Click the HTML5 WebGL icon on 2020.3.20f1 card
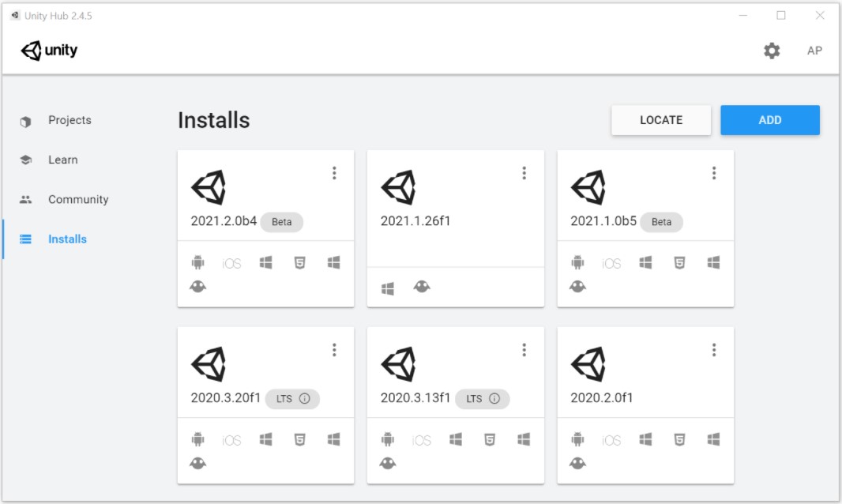This screenshot has height=504, width=842. [x=299, y=439]
